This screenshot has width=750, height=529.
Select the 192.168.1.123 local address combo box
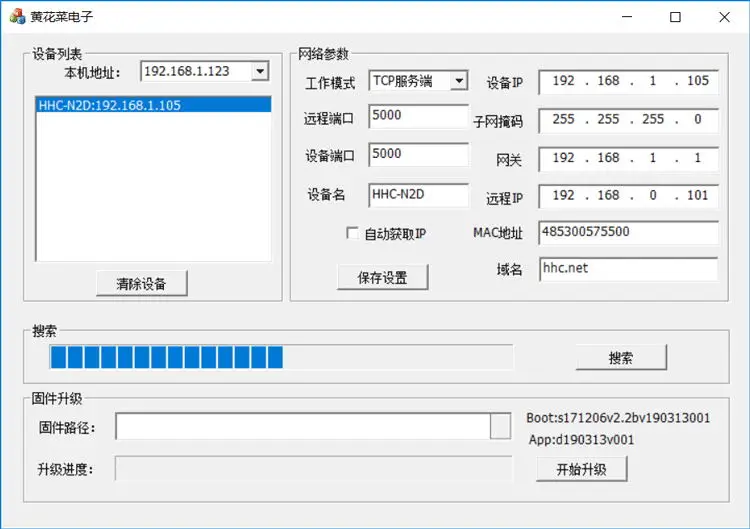[205, 72]
